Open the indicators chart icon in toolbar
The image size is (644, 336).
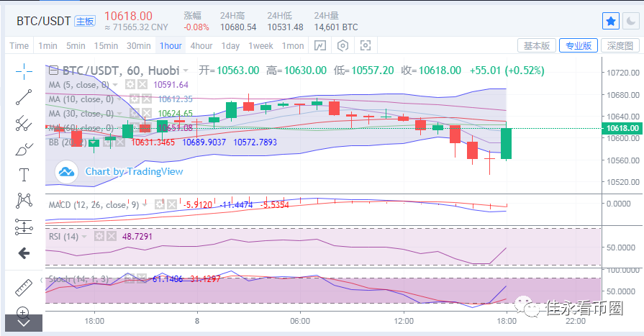click(x=320, y=45)
